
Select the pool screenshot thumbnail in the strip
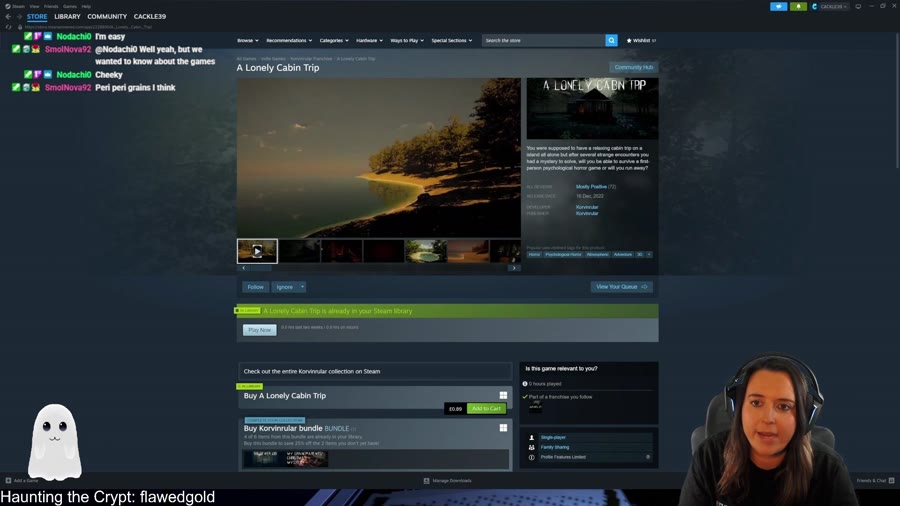click(426, 251)
